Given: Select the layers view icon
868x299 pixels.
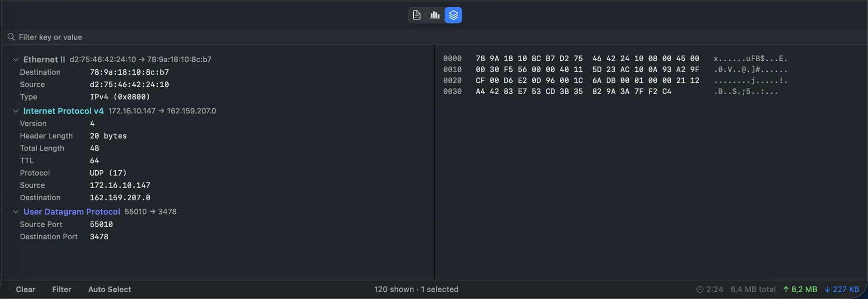Looking at the screenshot, I should (x=453, y=15).
